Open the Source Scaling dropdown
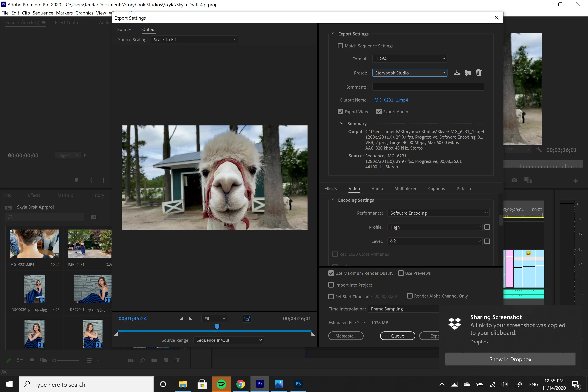Viewport: 588px width, 392px height. 194,40
